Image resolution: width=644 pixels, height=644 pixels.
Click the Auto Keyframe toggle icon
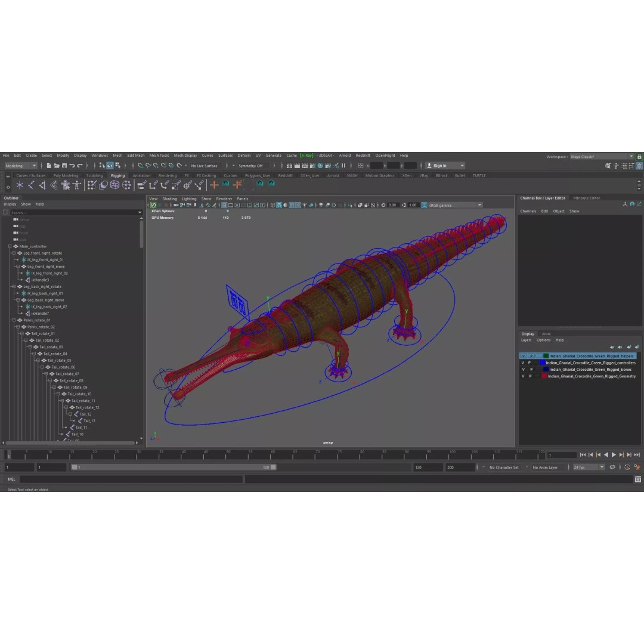tap(627, 467)
